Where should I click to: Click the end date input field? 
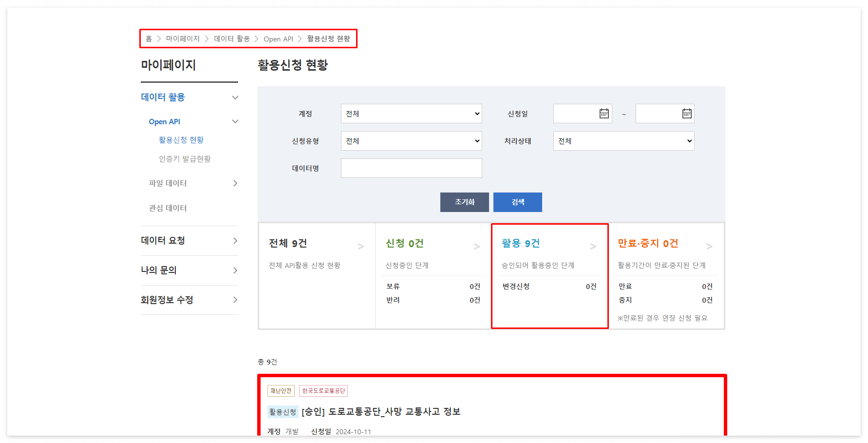pyautogui.click(x=665, y=114)
